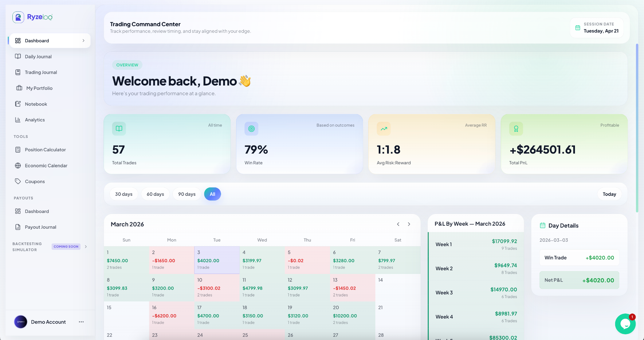Image resolution: width=644 pixels, height=340 pixels.
Task: Open Notebook page
Action: (x=50, y=104)
